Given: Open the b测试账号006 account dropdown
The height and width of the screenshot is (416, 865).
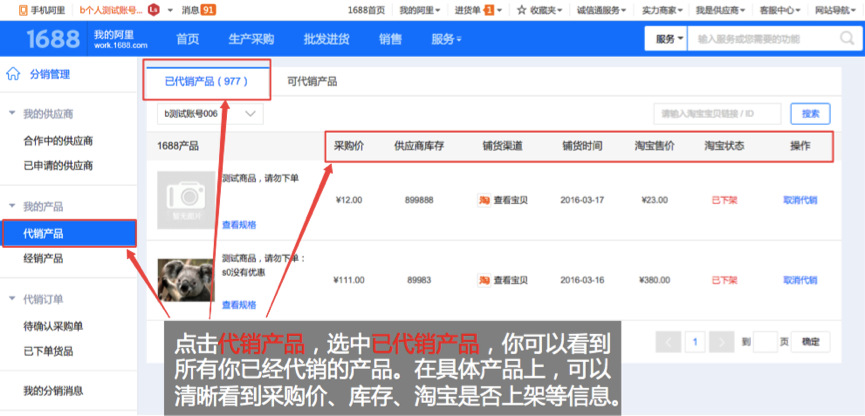Looking at the screenshot, I should point(212,114).
